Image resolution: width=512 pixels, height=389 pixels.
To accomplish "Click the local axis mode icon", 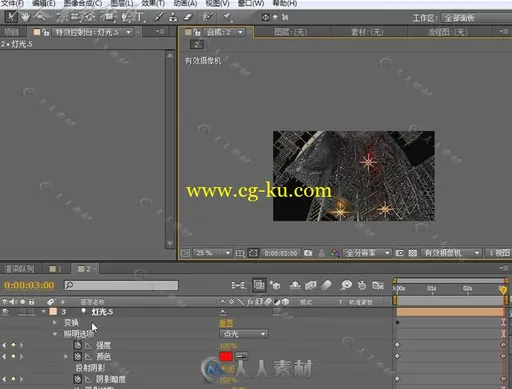I will coord(266,17).
